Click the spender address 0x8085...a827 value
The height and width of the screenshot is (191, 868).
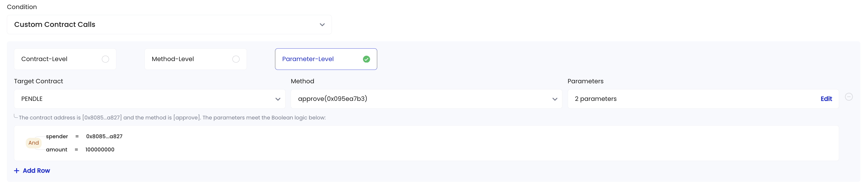(104, 137)
